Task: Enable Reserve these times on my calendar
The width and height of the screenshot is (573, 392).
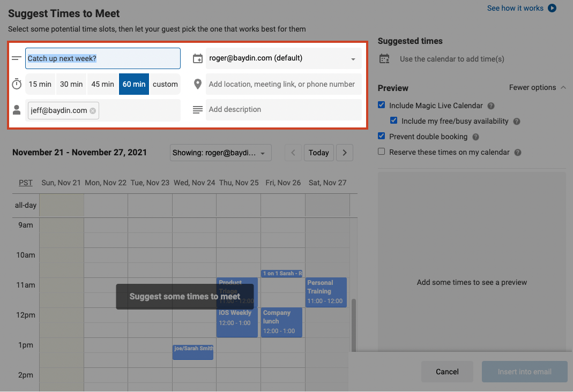Action: coord(382,152)
